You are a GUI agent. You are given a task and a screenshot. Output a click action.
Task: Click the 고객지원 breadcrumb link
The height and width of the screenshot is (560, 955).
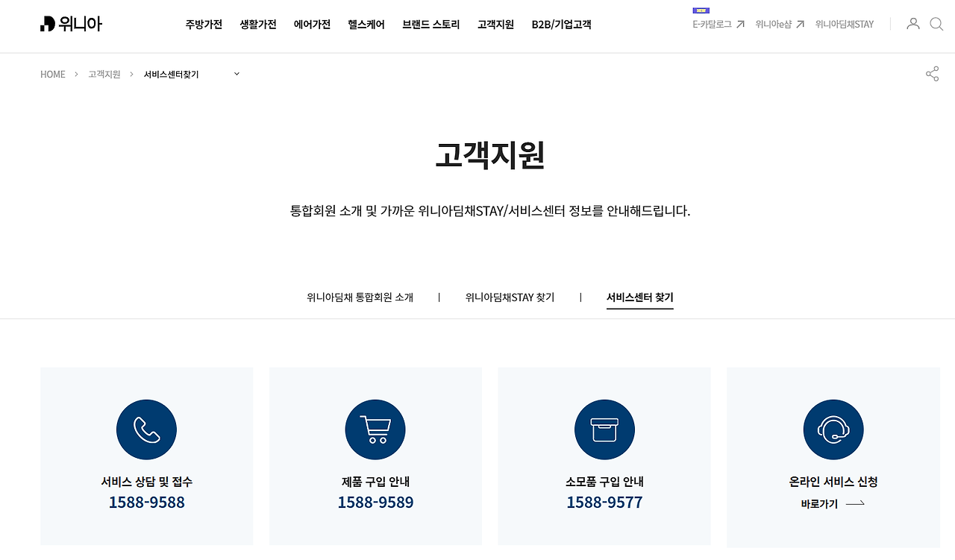pos(104,75)
